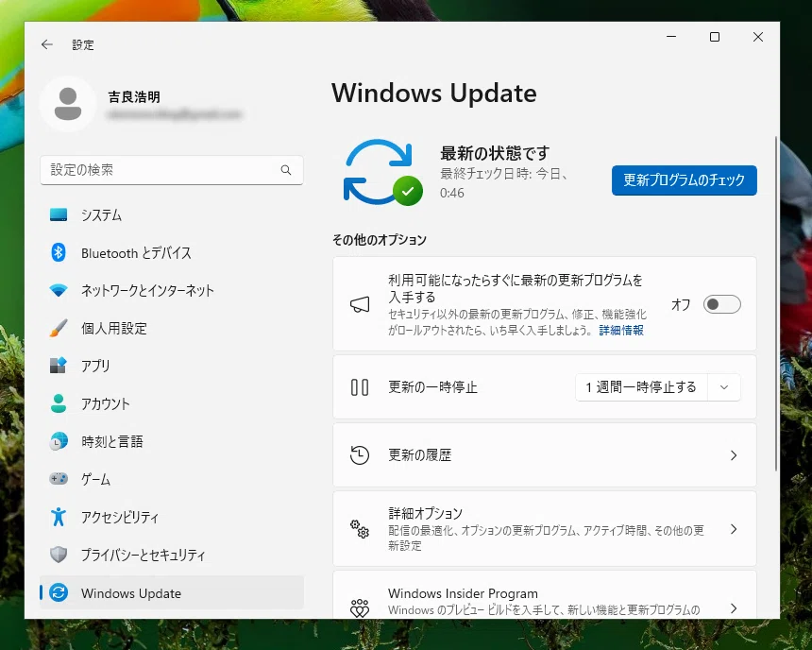Open アカウント settings category
This screenshot has width=812, height=650.
coord(172,403)
